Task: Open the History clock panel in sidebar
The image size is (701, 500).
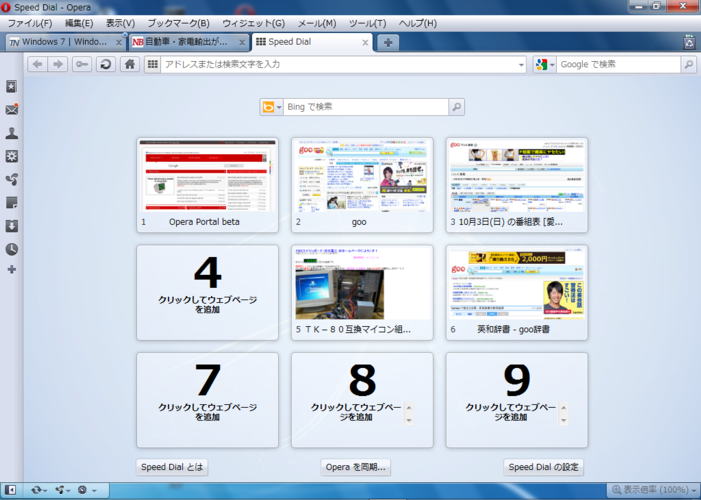Action: click(12, 249)
